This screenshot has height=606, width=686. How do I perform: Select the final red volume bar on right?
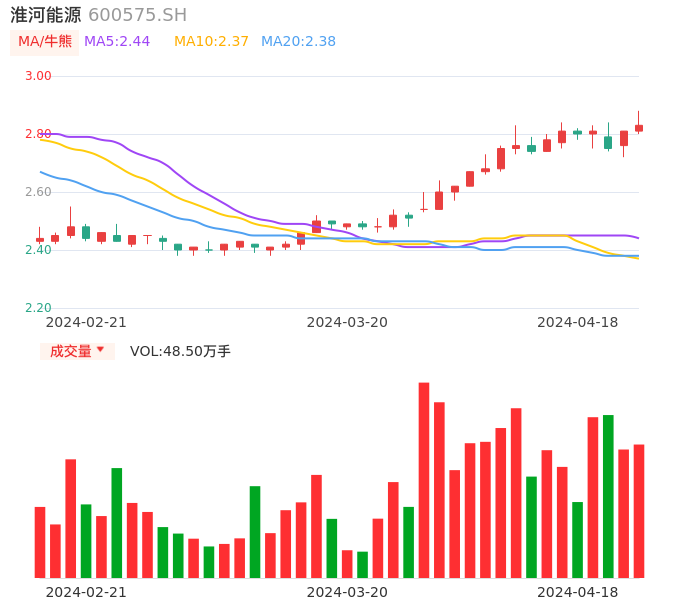pyautogui.click(x=639, y=511)
